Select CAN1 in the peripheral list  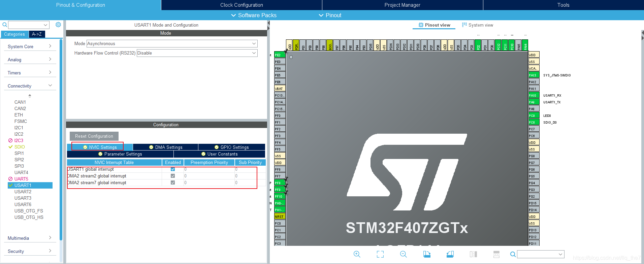click(x=20, y=102)
